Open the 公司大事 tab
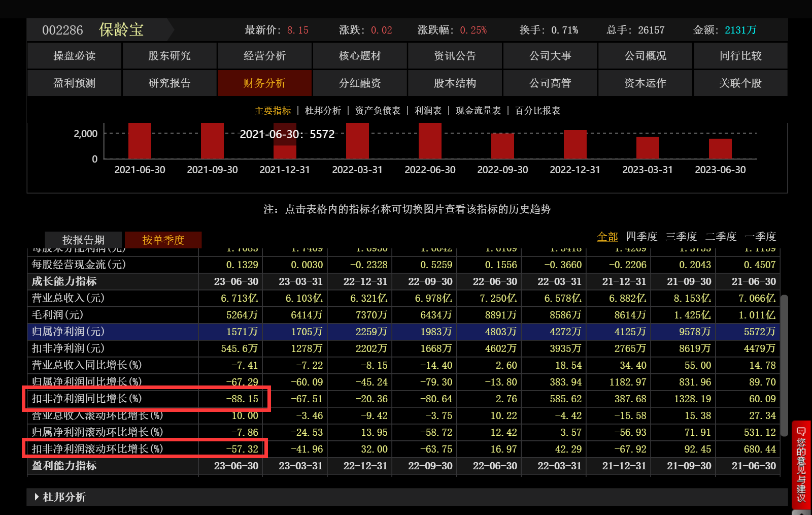 click(x=550, y=56)
